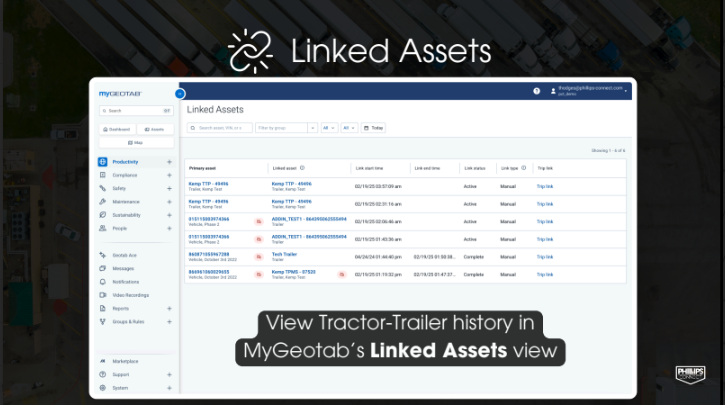Expand the Support menu with plus
The width and height of the screenshot is (725, 405).
pos(169,374)
